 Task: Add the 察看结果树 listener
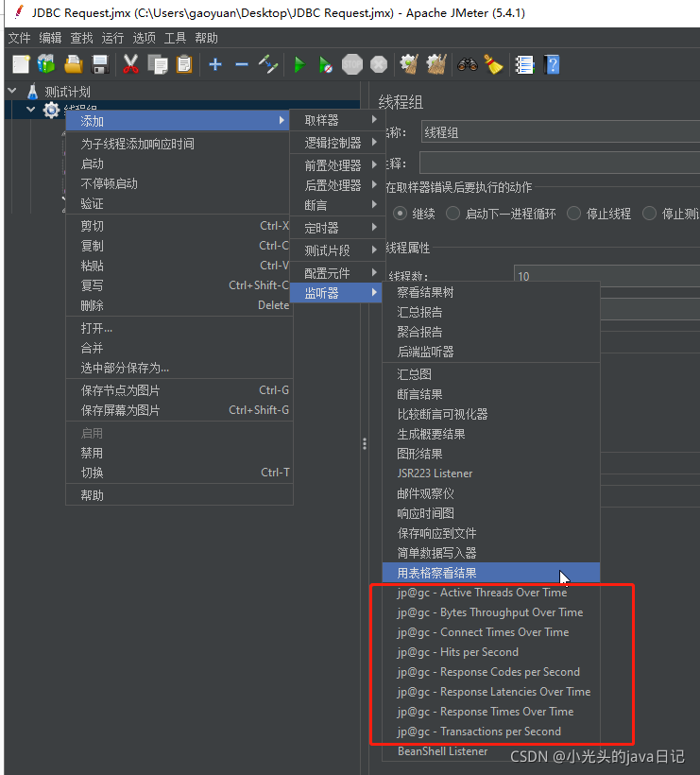tap(491, 292)
